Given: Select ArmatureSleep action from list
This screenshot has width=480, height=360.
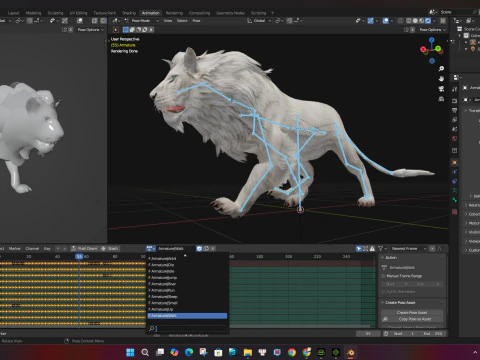Looking at the screenshot, I should 187,297.
